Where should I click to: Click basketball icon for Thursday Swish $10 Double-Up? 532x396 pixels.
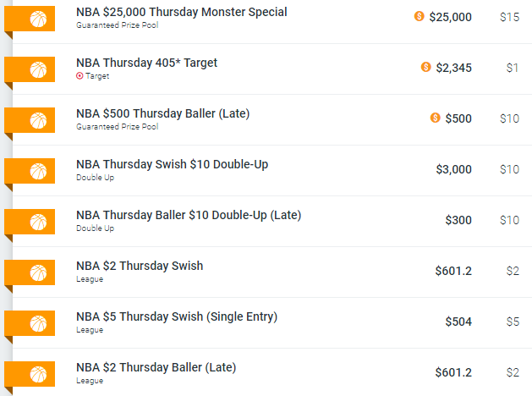tap(38, 170)
